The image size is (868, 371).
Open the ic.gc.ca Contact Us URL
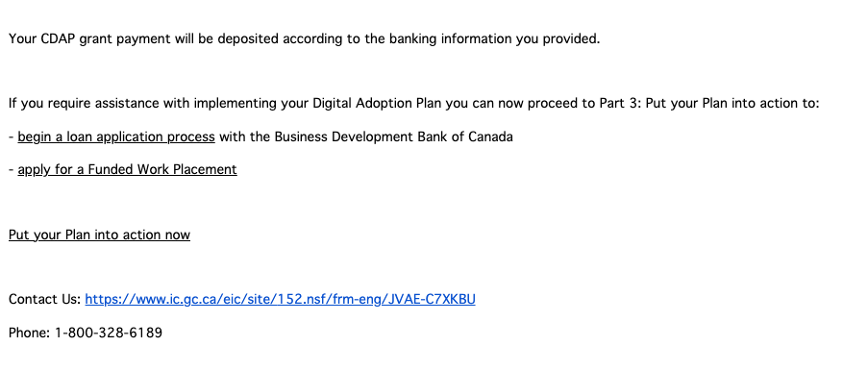tap(280, 300)
